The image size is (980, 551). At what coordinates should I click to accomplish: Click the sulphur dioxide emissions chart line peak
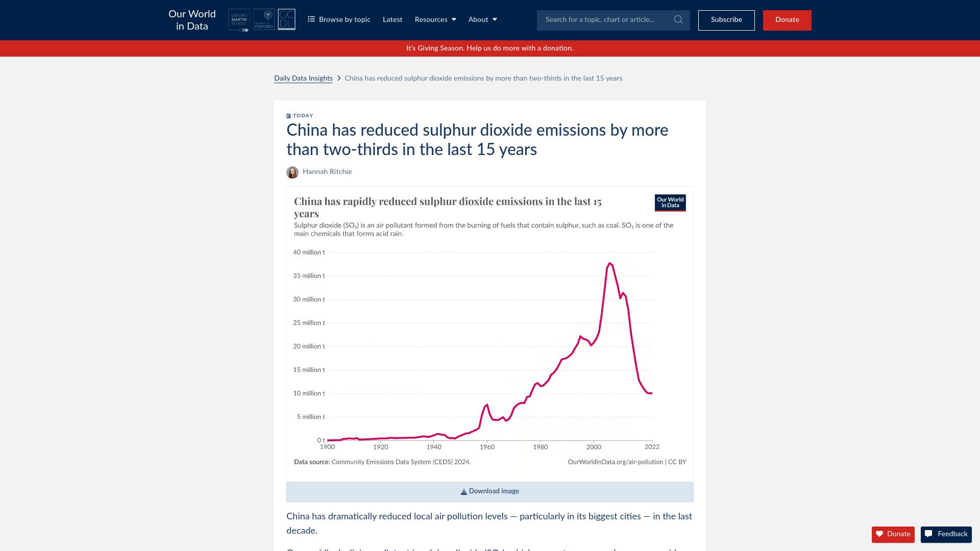pyautogui.click(x=609, y=263)
